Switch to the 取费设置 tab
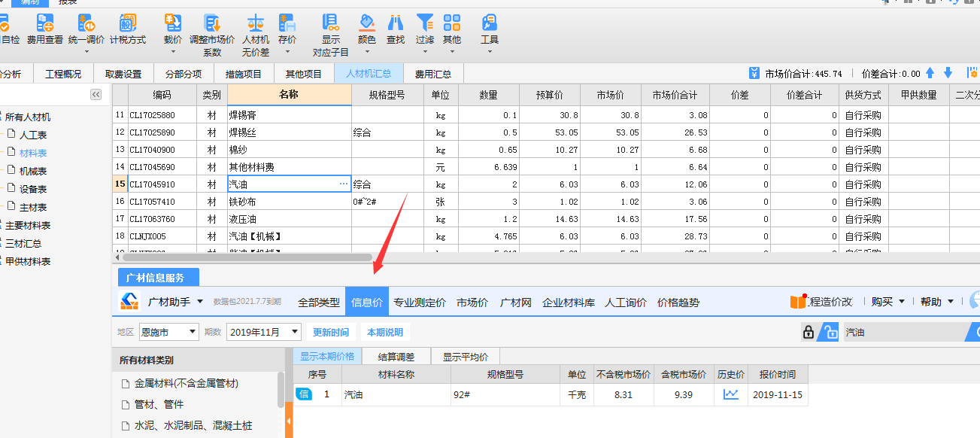This screenshot has height=438, width=980. point(123,74)
